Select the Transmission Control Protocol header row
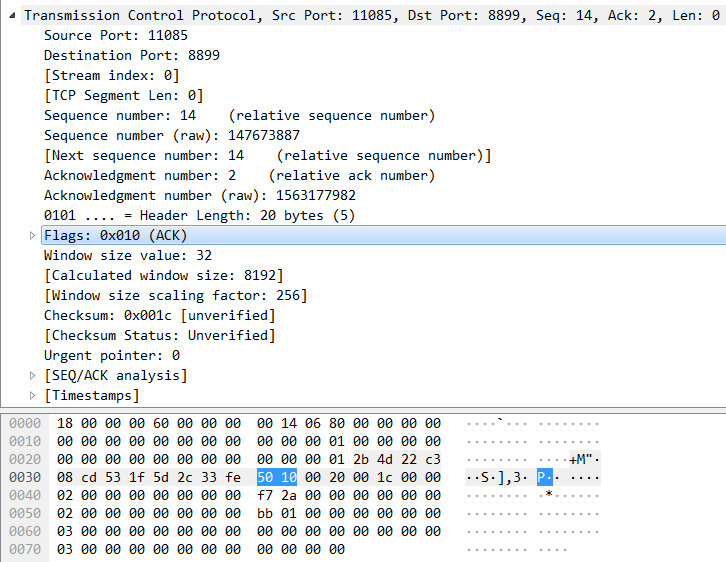The width and height of the screenshot is (726, 562). point(372,16)
